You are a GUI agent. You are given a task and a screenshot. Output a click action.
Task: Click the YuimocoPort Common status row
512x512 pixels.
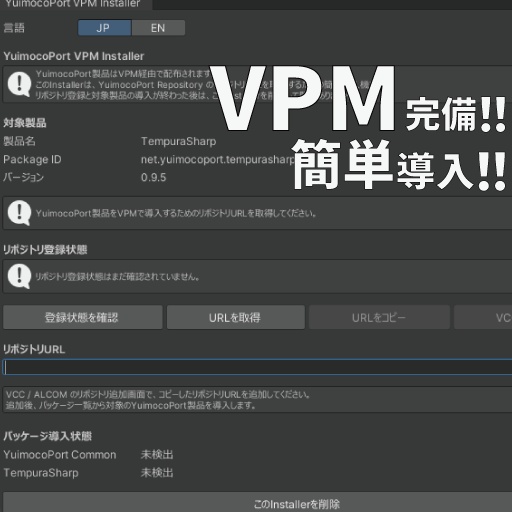88,455
